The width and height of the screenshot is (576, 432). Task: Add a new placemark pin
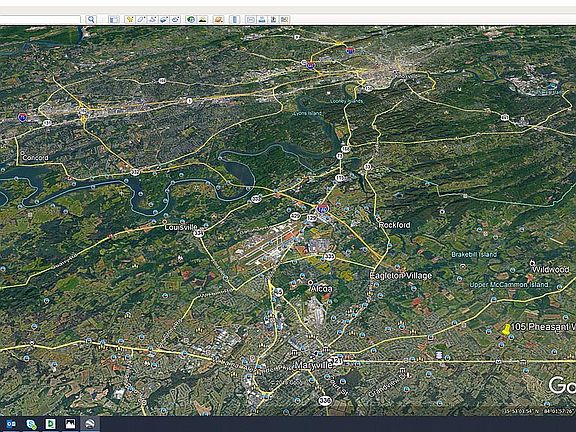(129, 19)
